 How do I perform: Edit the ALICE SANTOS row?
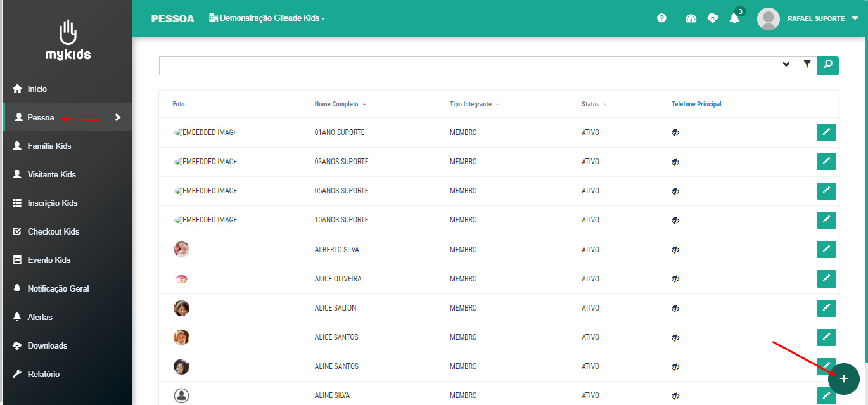click(826, 337)
